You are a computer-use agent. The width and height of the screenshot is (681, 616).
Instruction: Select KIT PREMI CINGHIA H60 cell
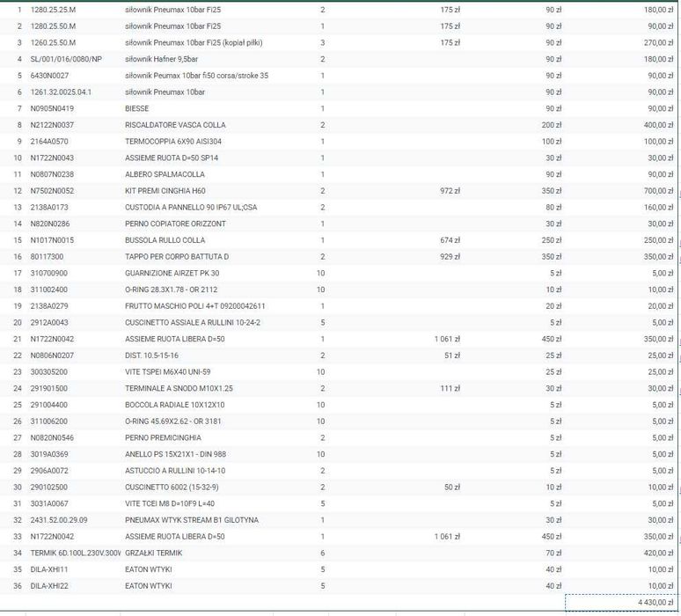click(x=165, y=191)
